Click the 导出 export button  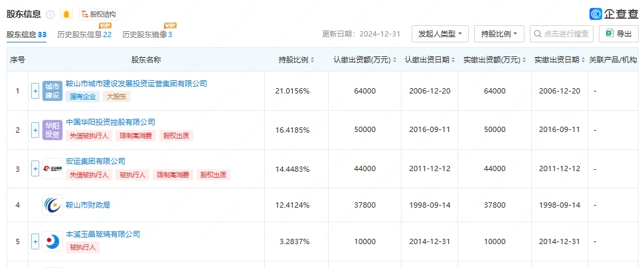[x=619, y=34]
